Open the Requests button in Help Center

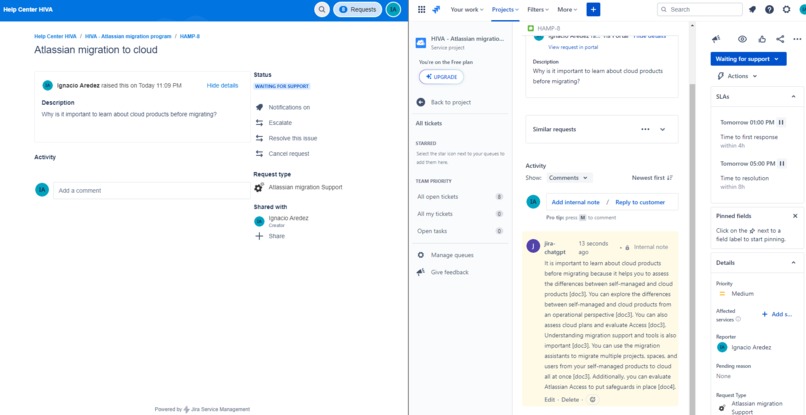pyautogui.click(x=358, y=9)
